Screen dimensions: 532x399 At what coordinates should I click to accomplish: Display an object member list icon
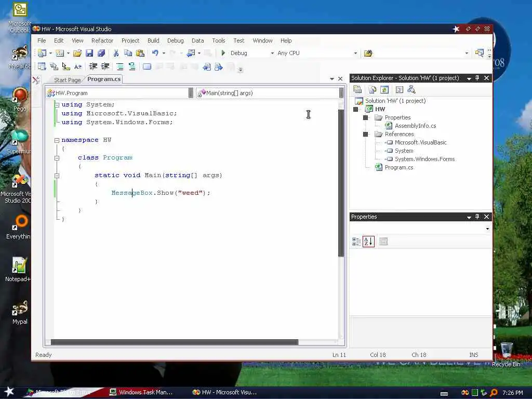[42, 66]
